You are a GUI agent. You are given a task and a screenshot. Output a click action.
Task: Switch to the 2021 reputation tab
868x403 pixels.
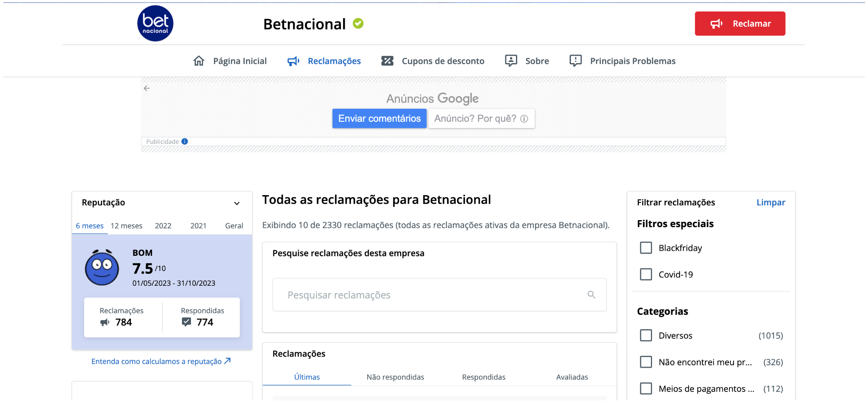click(198, 226)
